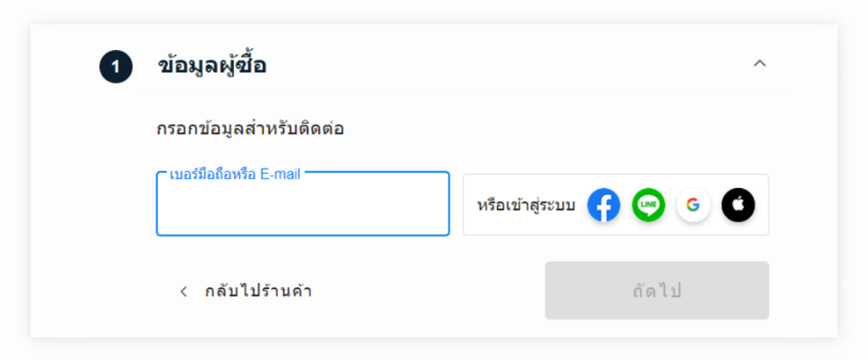Click the grey disabled next-step button
Viewport: 868px width, 361px height.
click(x=656, y=291)
